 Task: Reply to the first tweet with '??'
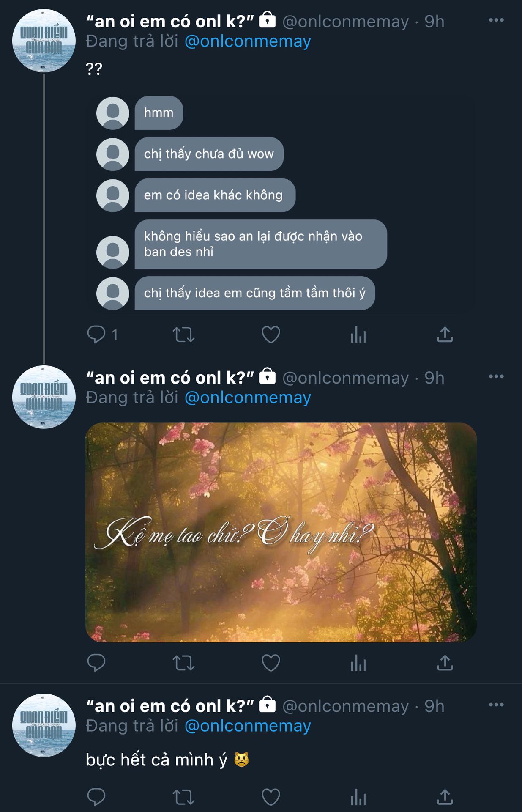click(96, 335)
